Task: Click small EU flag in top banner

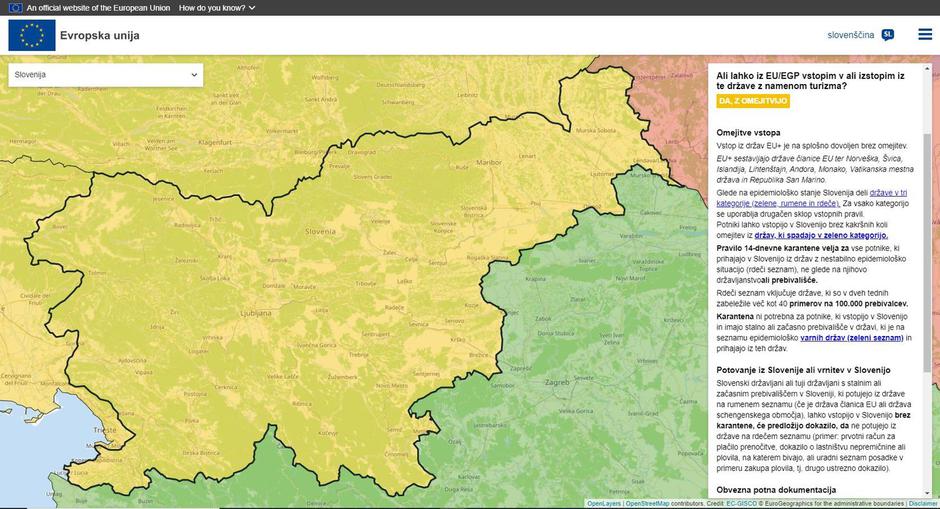Action: click(15, 7)
